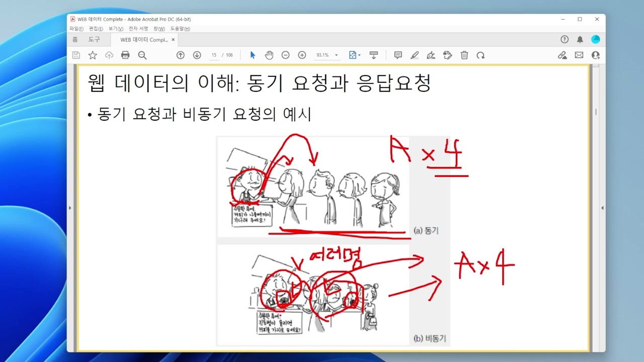Click the bullet text 동기 요청과 비동기 요청의 예시
644x362 pixels.
(204, 115)
